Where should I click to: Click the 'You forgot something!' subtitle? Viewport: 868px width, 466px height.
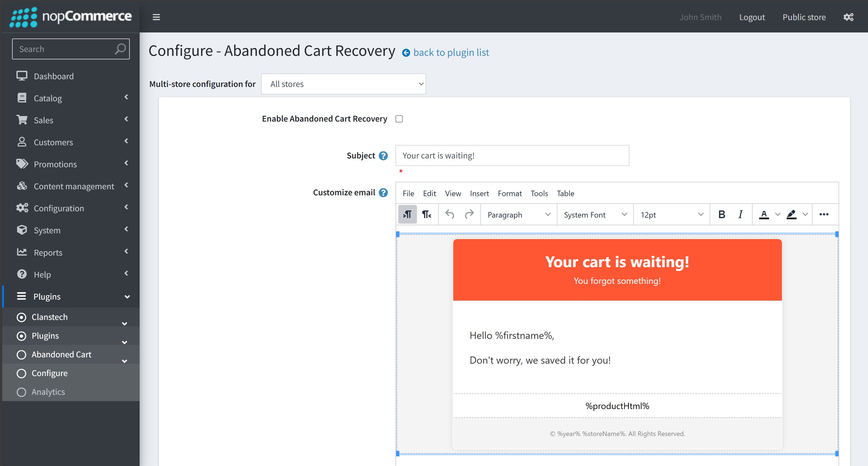coord(617,281)
